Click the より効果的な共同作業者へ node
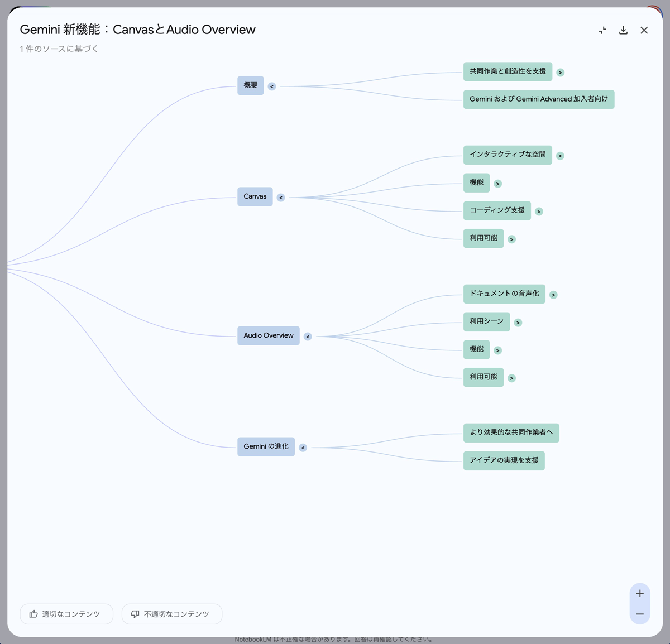This screenshot has width=670, height=644. (x=511, y=432)
